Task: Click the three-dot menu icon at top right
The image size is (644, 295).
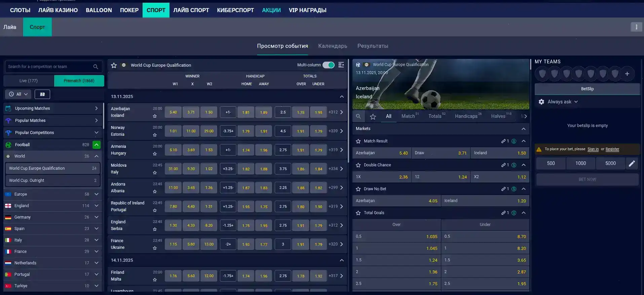Action: (x=636, y=27)
